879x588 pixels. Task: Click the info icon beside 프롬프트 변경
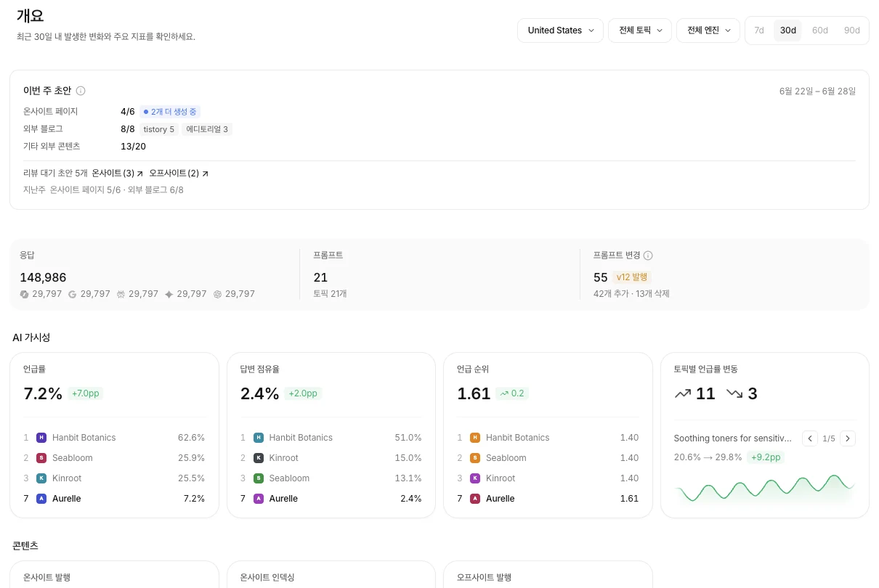click(x=648, y=256)
